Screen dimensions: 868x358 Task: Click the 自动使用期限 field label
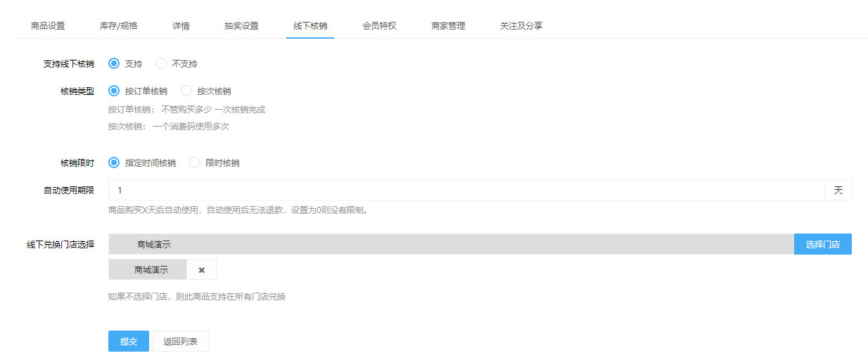pyautogui.click(x=69, y=190)
